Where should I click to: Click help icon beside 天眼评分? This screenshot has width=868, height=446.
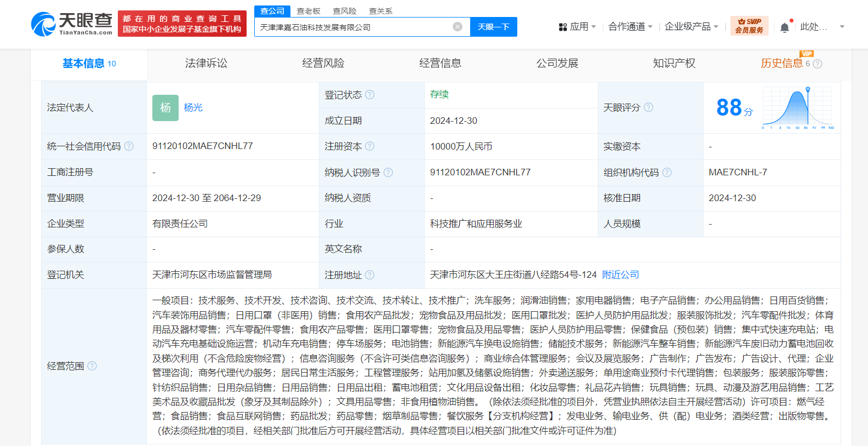point(649,107)
